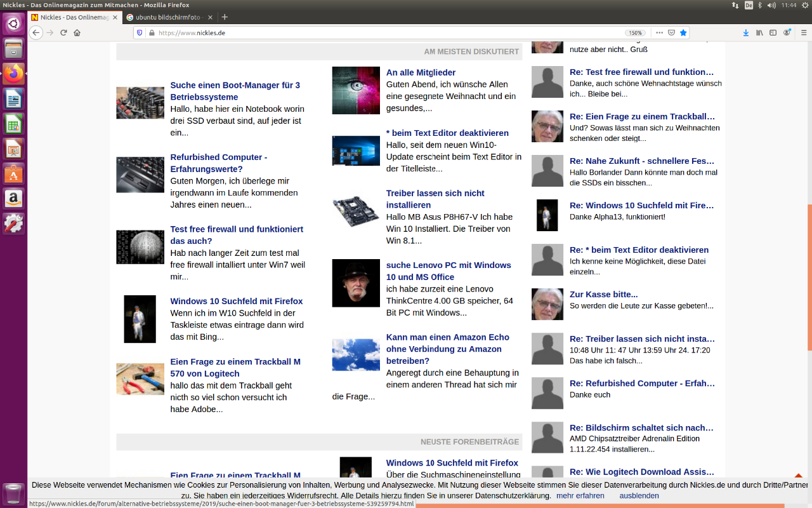812x508 pixels.
Task: Open 'Treiber lassen sich nicht installieren'
Action: [x=435, y=199]
